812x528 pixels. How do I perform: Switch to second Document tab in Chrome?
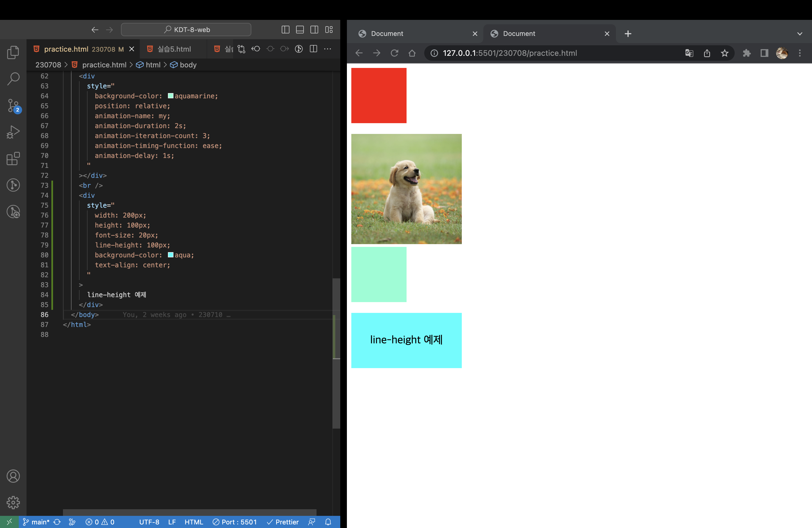click(x=550, y=33)
